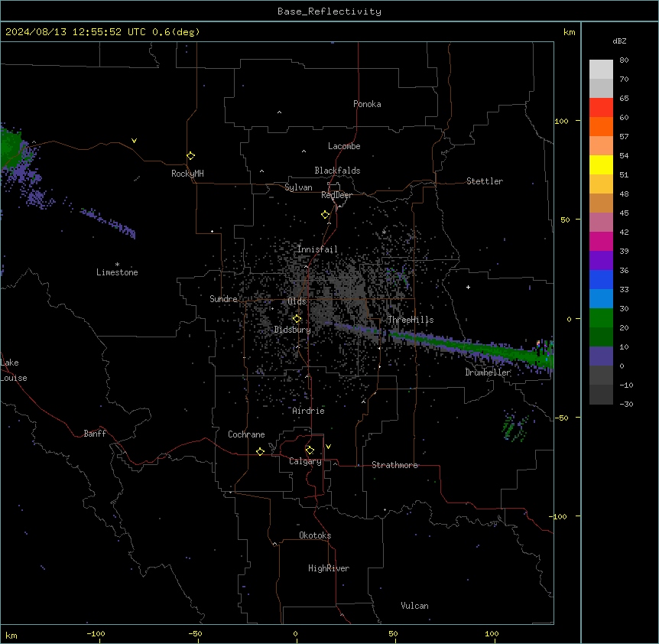Click the RedDeer city label
659x644 pixels.
[x=336, y=195]
